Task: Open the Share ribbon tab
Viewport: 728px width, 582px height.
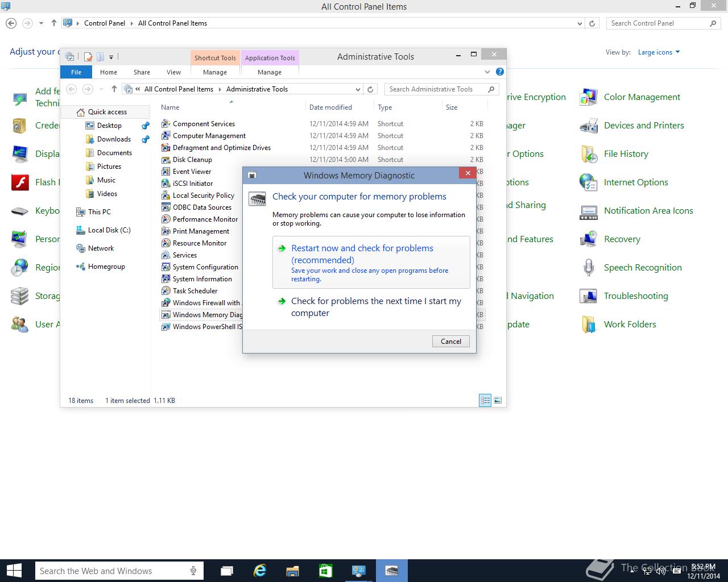Action: coord(142,72)
